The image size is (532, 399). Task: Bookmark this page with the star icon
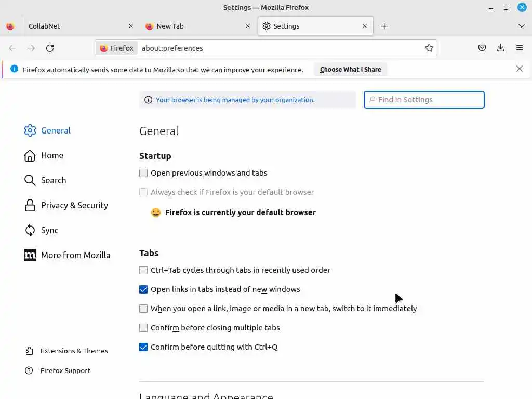429,48
